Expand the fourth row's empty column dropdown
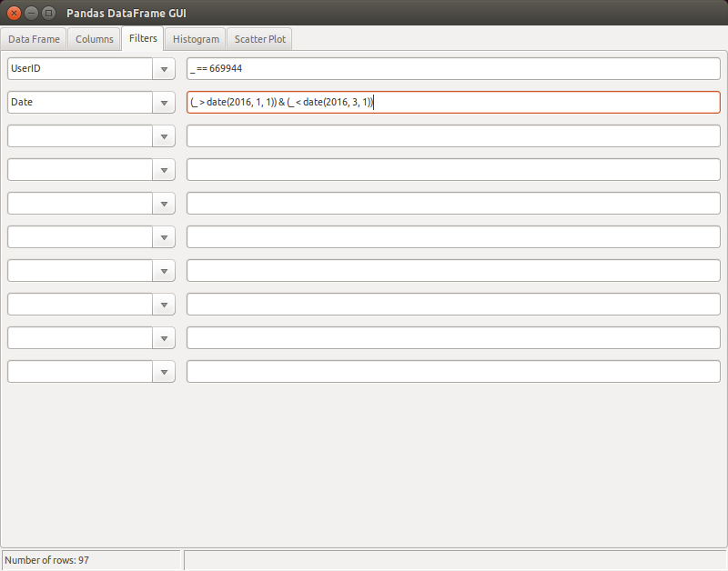The width and height of the screenshot is (728, 571). click(164, 170)
